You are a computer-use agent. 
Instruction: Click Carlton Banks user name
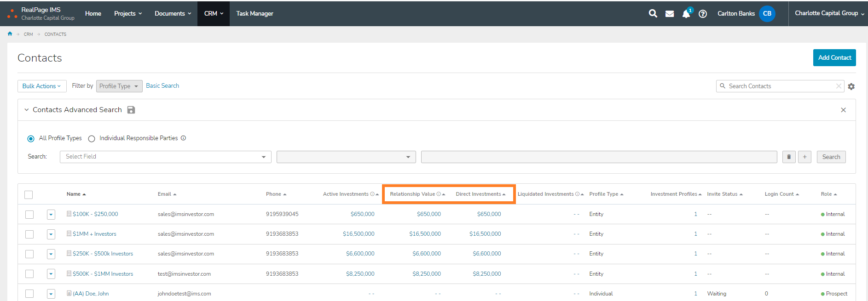736,13
